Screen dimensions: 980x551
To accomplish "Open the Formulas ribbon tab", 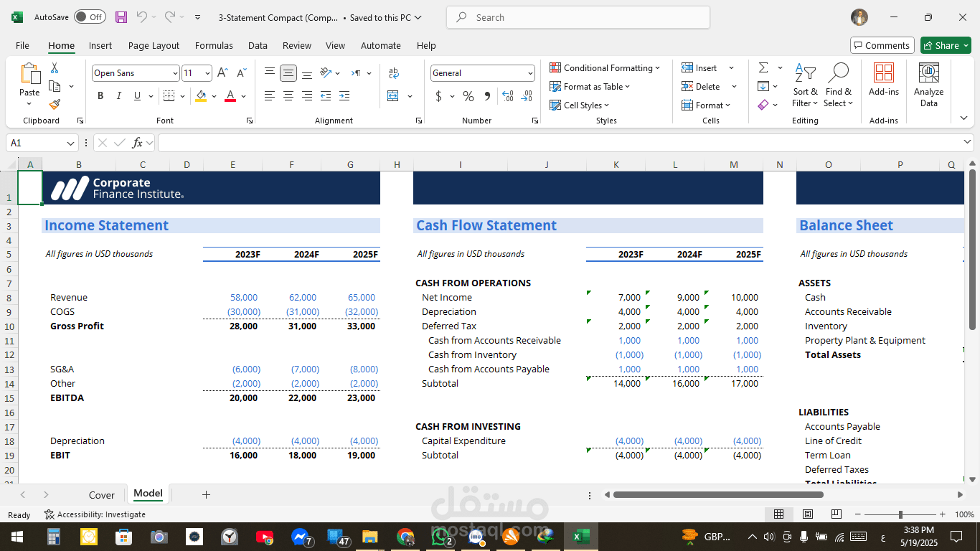I will click(x=214, y=45).
